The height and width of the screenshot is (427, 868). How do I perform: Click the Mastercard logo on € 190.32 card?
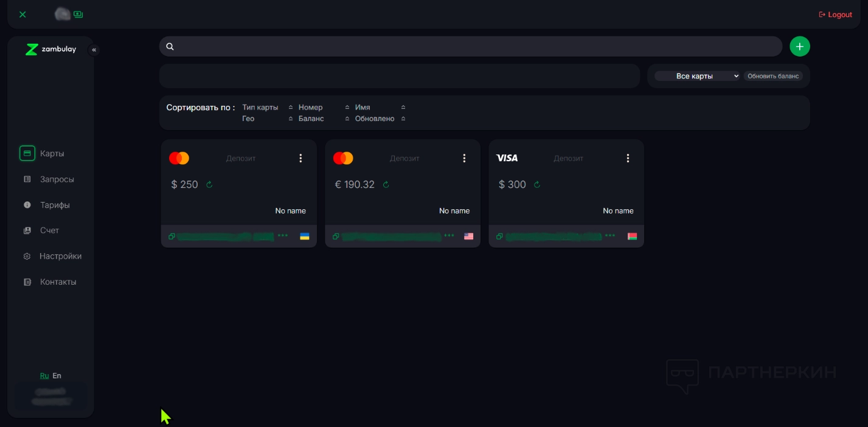(343, 158)
